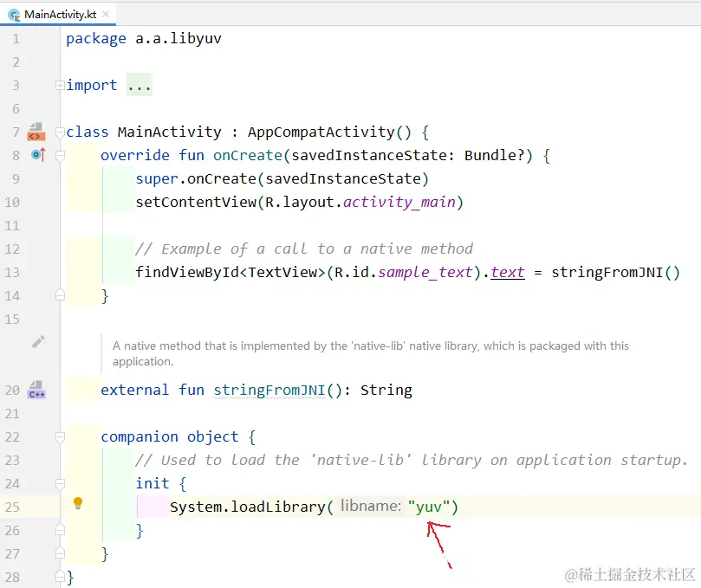Click the stringFromJNI() call on line 13
This screenshot has width=701, height=588.
pos(615,272)
